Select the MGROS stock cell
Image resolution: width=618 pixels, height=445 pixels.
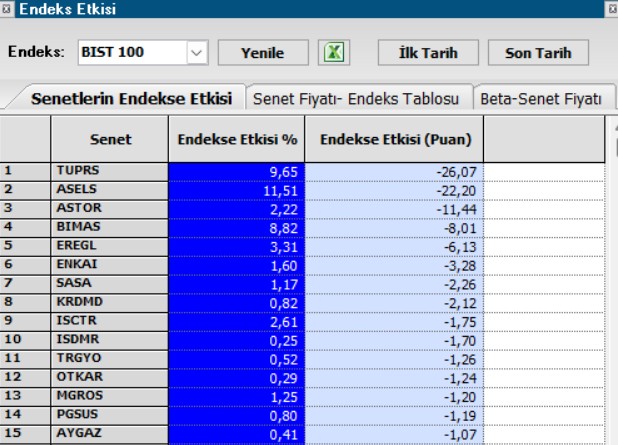coord(110,397)
